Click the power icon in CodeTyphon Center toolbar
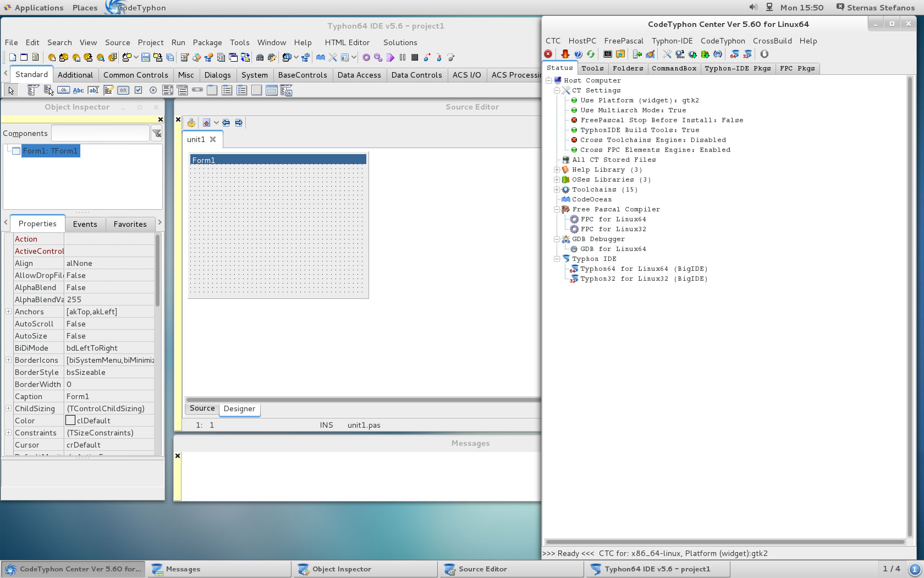 tap(764, 54)
